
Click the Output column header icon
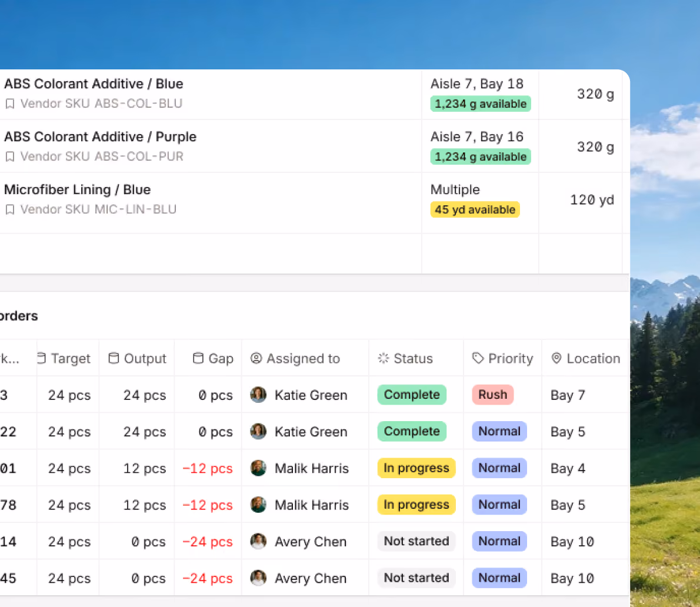pyautogui.click(x=114, y=358)
